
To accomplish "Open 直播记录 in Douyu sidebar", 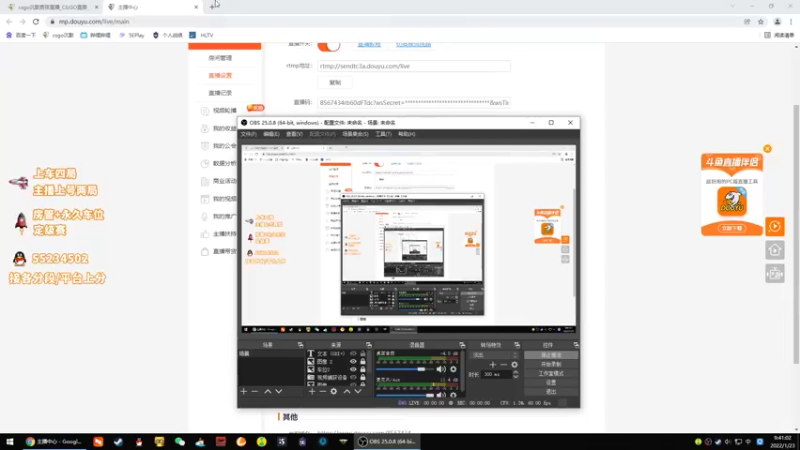I will [220, 93].
